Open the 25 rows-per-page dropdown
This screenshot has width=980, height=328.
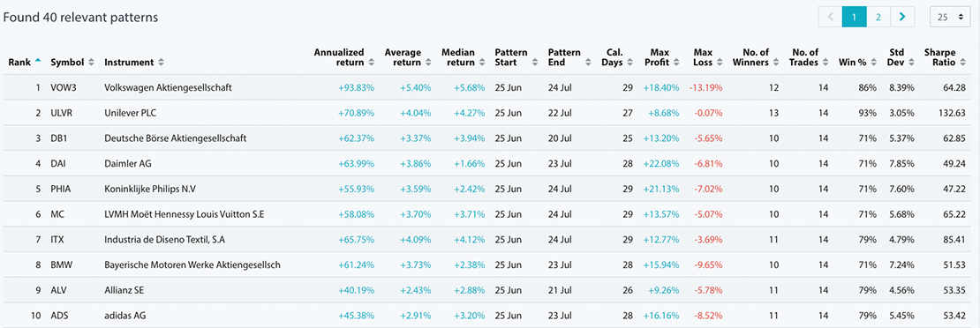[x=949, y=17]
